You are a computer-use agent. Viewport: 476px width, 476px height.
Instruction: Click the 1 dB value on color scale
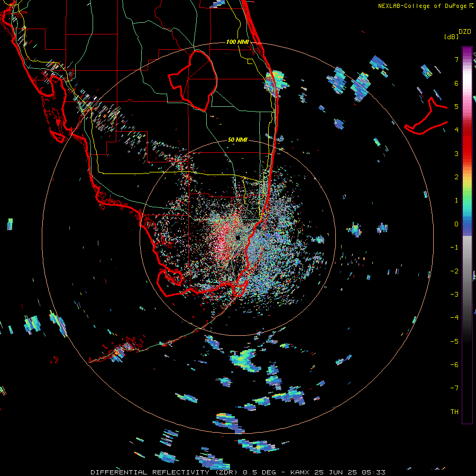(456, 200)
